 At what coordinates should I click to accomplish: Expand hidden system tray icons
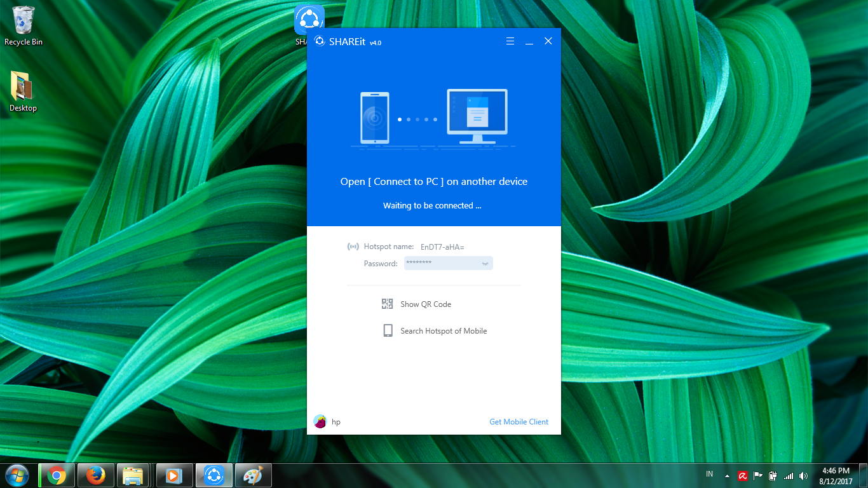727,476
